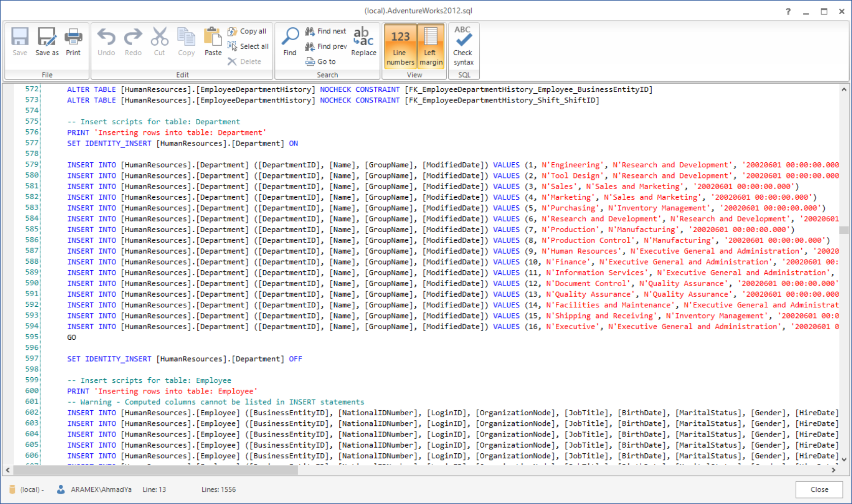Click Find prev in Search group
Viewport: 852px width, 504px height.
pyautogui.click(x=326, y=47)
